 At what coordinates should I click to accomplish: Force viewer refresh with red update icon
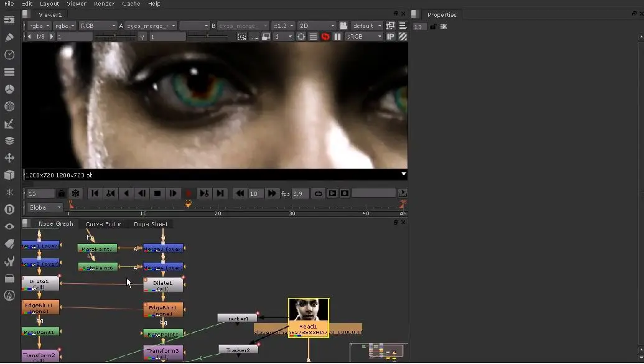pyautogui.click(x=325, y=37)
